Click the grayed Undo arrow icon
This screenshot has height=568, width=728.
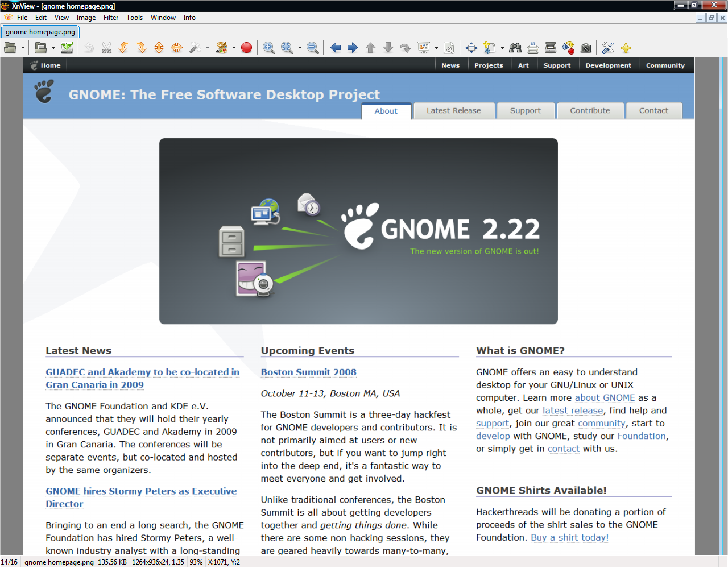tap(89, 48)
